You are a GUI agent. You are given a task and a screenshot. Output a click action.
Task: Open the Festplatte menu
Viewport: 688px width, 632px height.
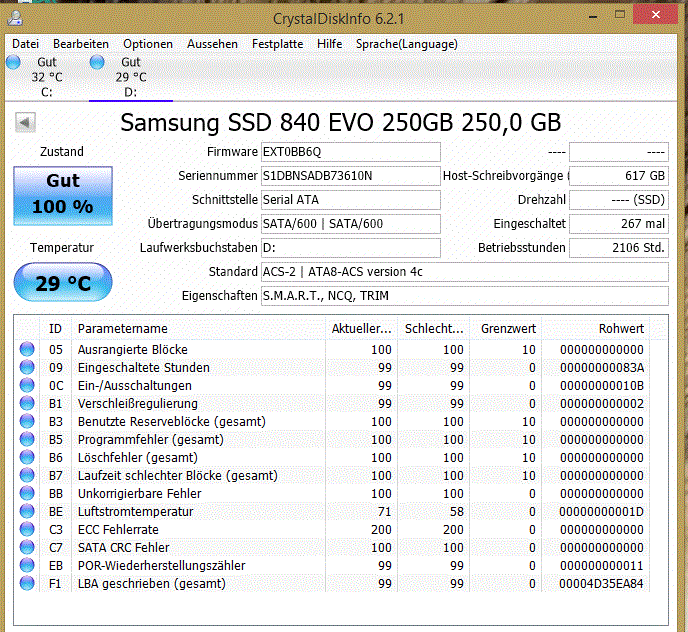(277, 44)
